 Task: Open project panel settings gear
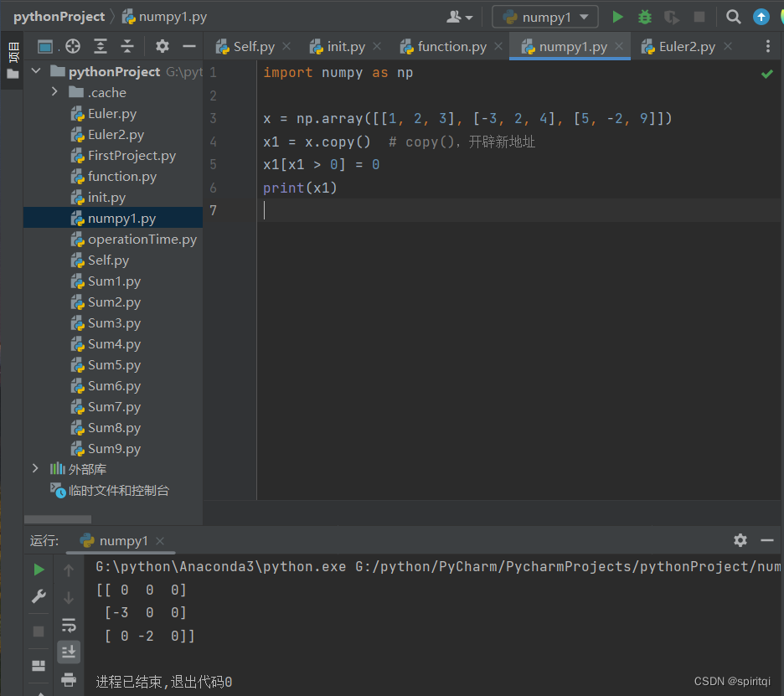tap(162, 47)
